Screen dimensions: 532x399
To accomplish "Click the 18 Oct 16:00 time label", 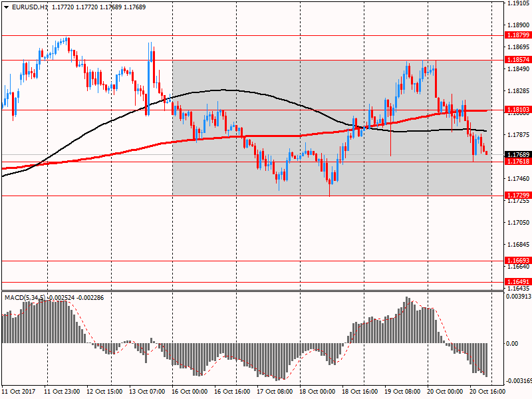I will (360, 392).
